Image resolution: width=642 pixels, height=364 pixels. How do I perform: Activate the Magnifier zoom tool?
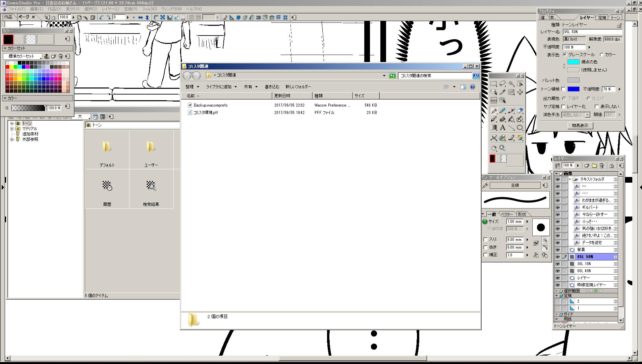click(502, 148)
